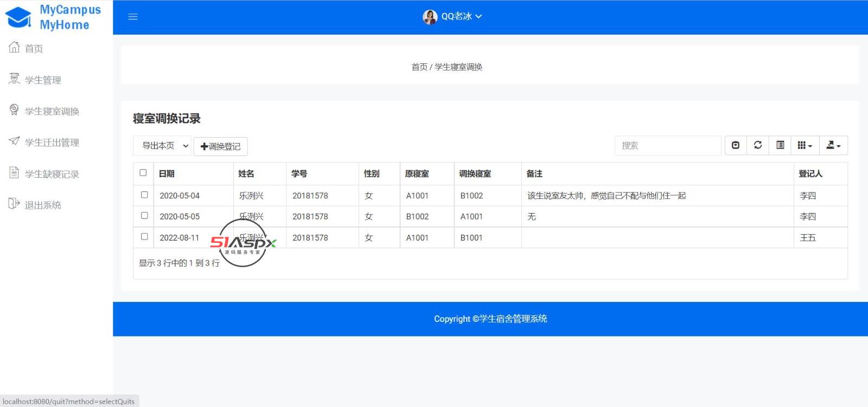The image size is (868, 407).
Task: Click the hamburger menu icon in header
Action: tap(133, 17)
